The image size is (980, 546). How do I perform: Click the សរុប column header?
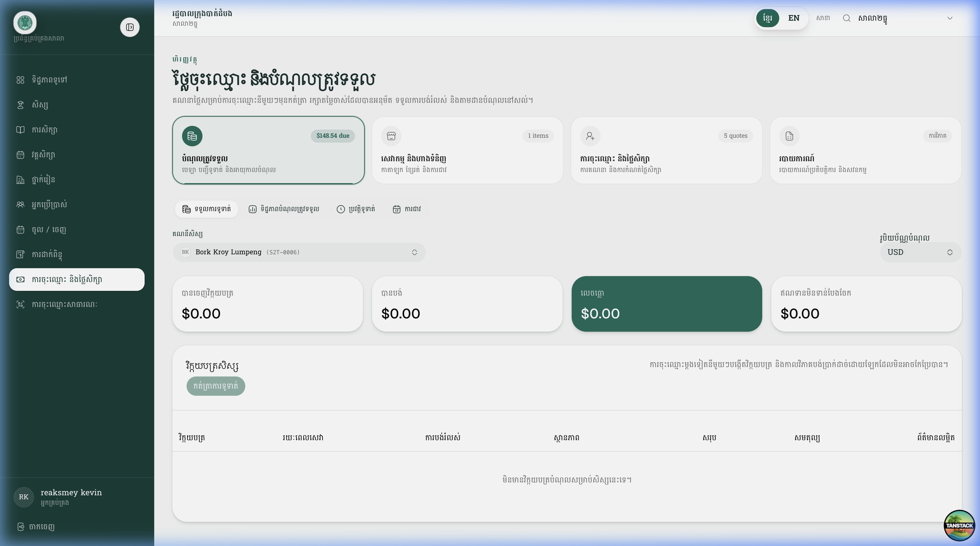[709, 438]
